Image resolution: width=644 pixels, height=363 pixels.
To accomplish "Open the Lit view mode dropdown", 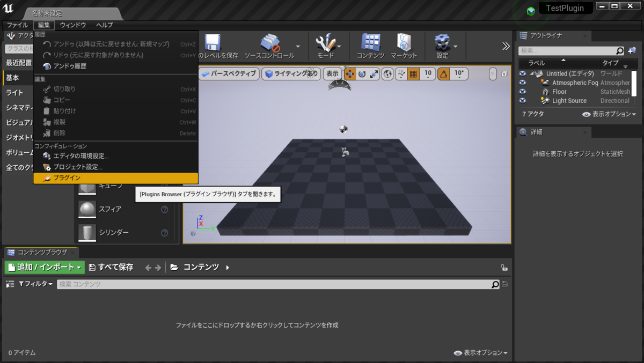I will coord(291,74).
